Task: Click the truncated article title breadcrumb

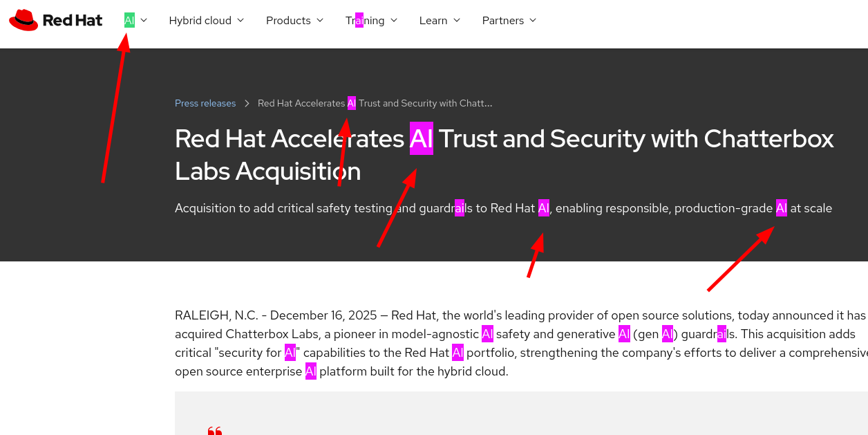Action: pos(373,102)
